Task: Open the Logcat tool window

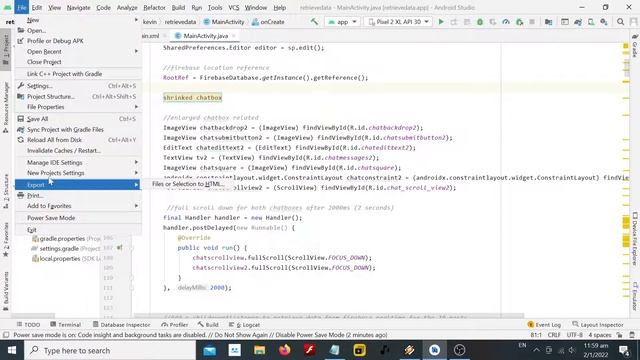Action: pos(244,325)
